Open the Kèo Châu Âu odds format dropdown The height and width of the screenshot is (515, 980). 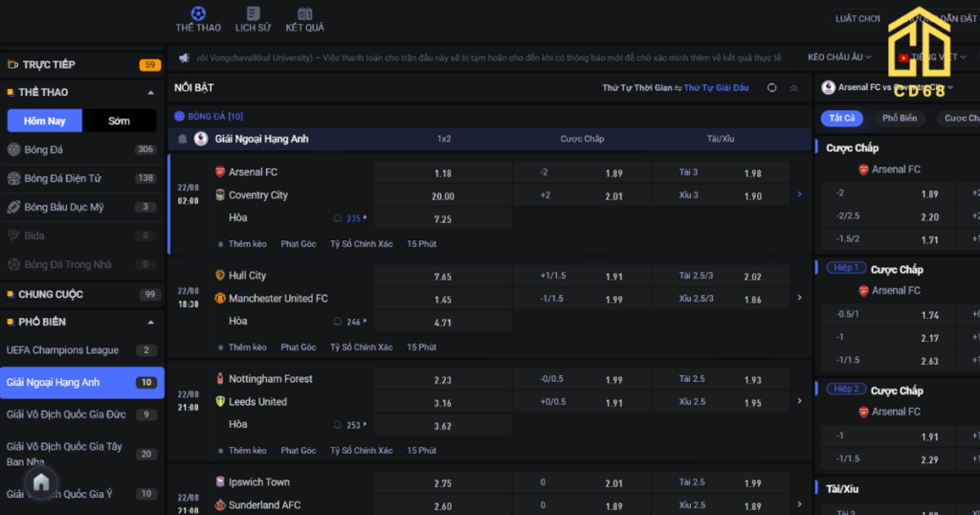point(839,56)
